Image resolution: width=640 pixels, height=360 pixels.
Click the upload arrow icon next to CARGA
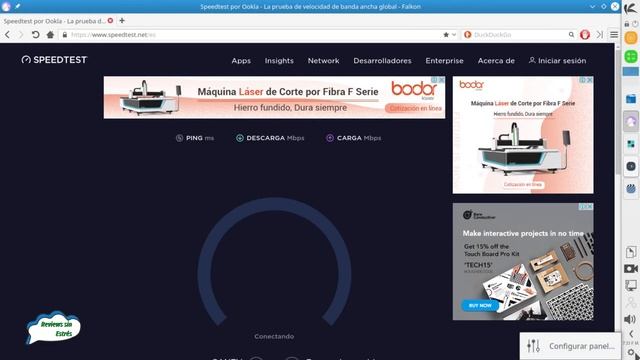[330, 138]
